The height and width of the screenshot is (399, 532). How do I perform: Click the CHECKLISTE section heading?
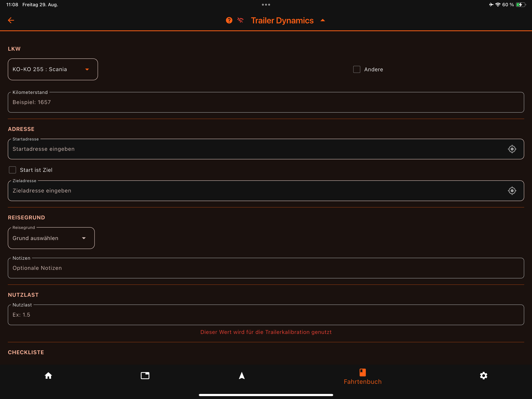click(x=26, y=352)
